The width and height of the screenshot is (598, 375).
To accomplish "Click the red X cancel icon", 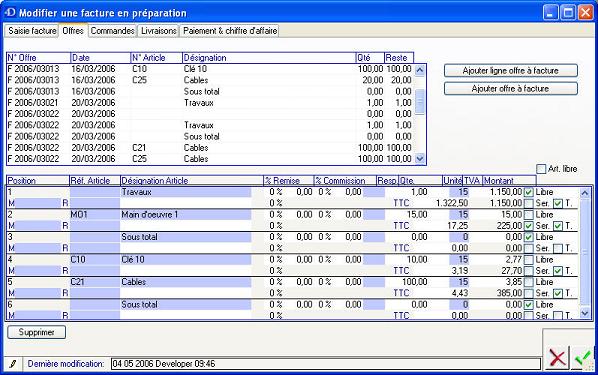I will [x=557, y=358].
